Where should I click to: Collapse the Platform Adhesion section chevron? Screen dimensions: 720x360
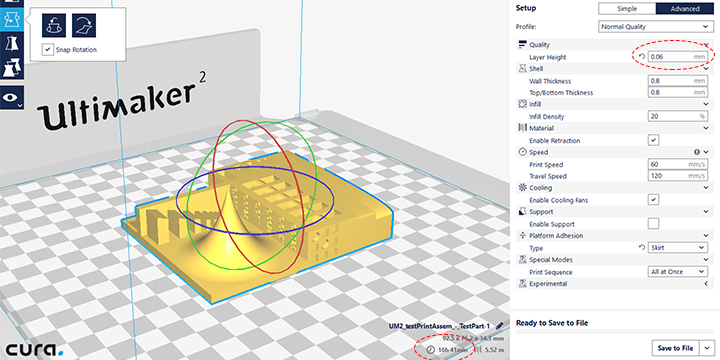pyautogui.click(x=707, y=236)
